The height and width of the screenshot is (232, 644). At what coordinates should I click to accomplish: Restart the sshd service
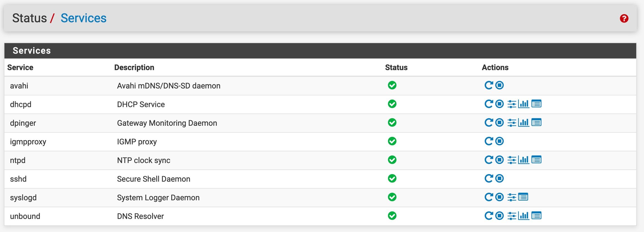coord(489,178)
